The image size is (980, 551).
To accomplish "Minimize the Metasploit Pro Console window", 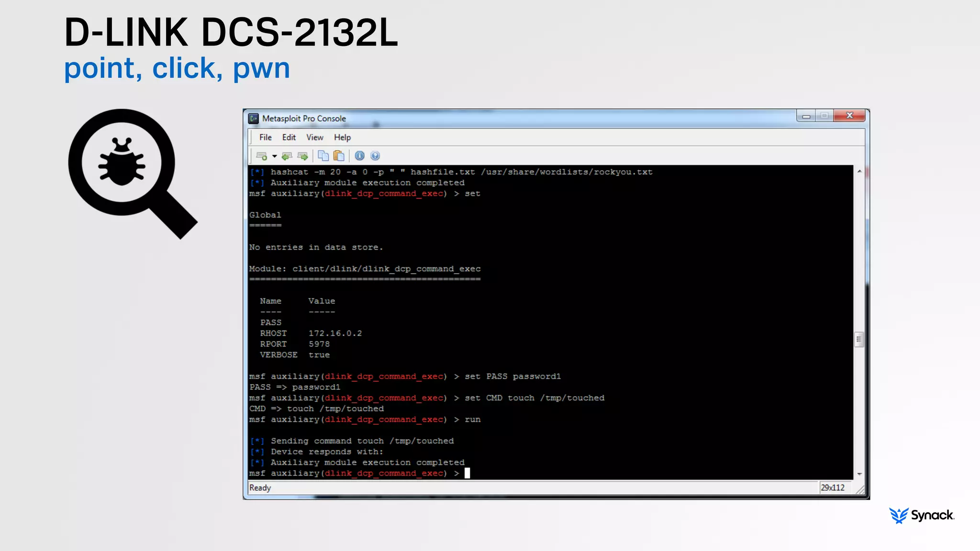I will 806,116.
